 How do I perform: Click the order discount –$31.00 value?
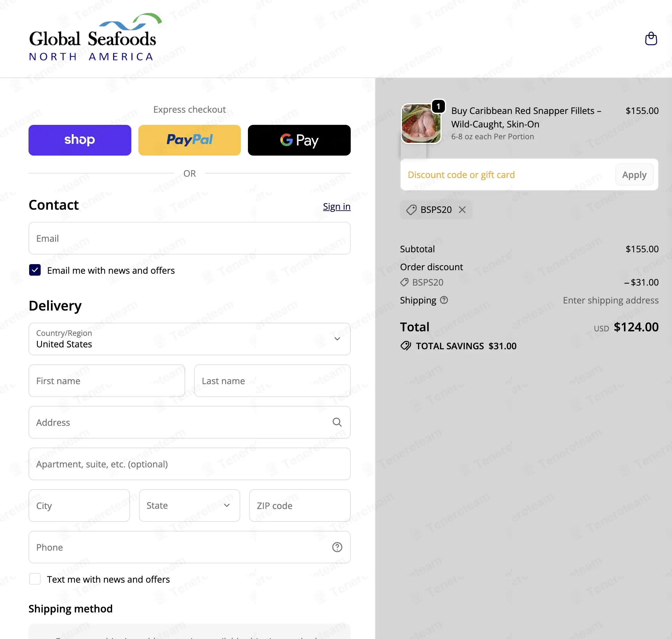(641, 282)
